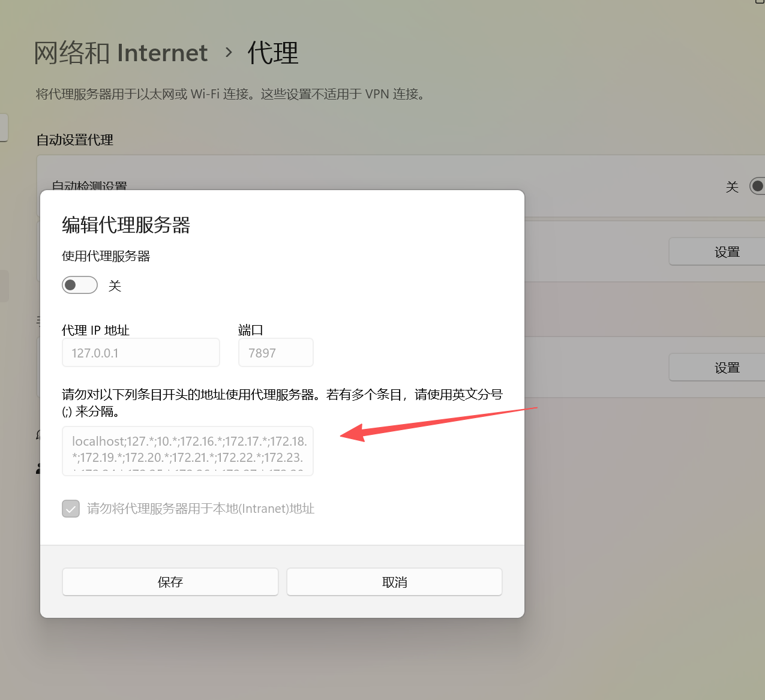Screen dimensions: 765x700
Task: Click the 使用代理服务器 label
Action: click(x=106, y=256)
